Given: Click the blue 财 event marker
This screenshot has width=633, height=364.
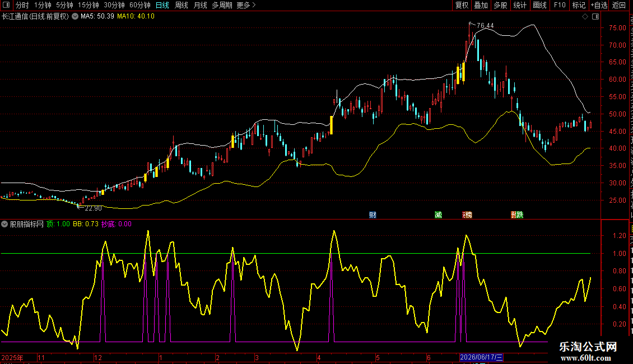Looking at the screenshot, I should 373,214.
